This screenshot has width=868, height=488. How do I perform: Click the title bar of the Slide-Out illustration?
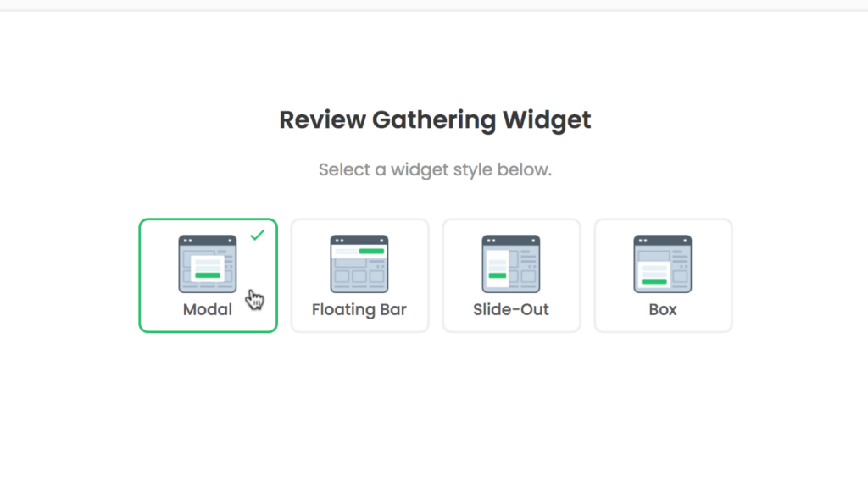(x=511, y=240)
